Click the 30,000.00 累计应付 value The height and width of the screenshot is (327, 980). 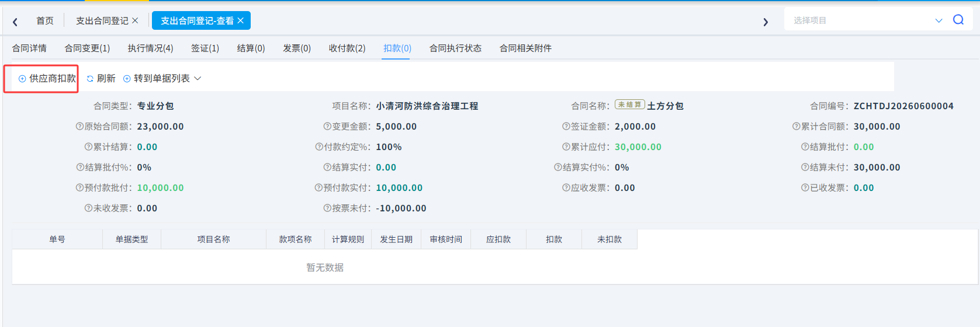pos(638,147)
